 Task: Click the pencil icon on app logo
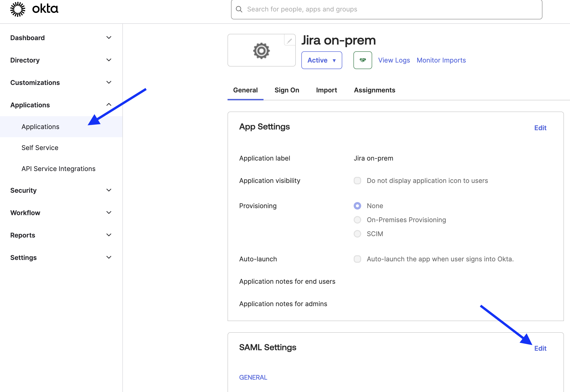coord(289,41)
